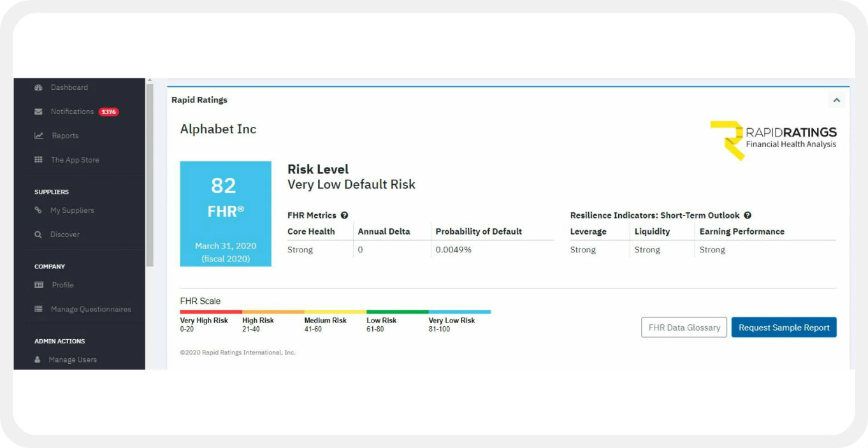Click the Rapid Ratings copyright notice
Screen dimensions: 868x448
coord(238,352)
